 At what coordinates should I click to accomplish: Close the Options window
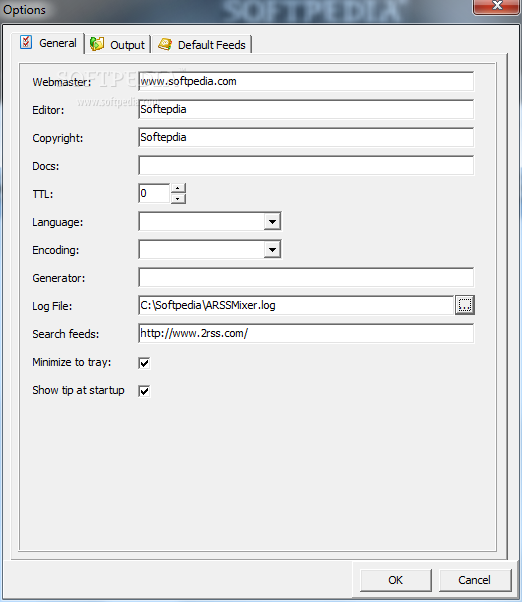pyautogui.click(x=497, y=6)
